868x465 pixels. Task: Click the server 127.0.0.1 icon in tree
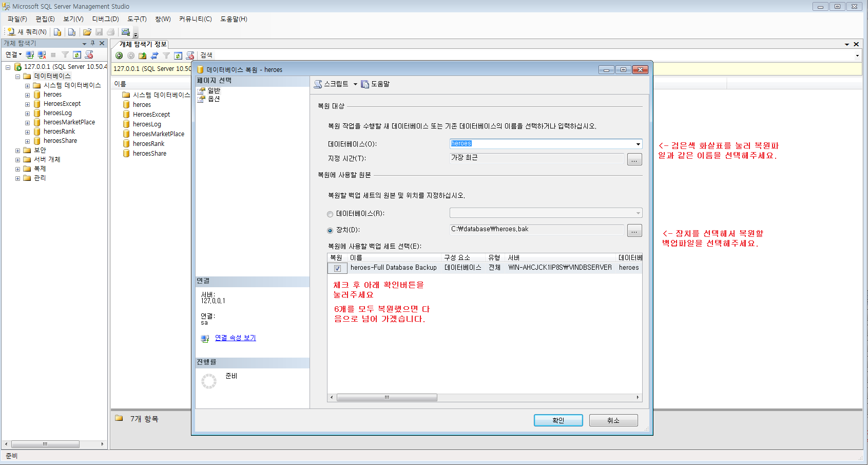[x=17, y=67]
